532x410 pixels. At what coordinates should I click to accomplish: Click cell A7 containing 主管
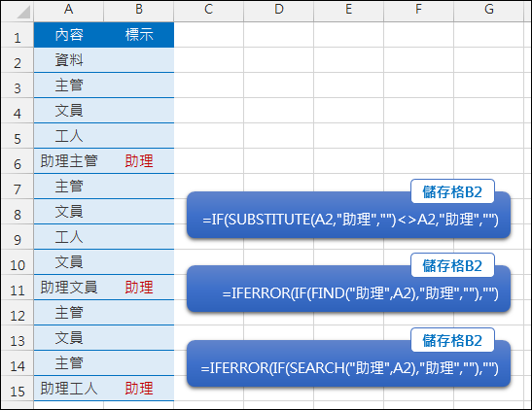68,187
